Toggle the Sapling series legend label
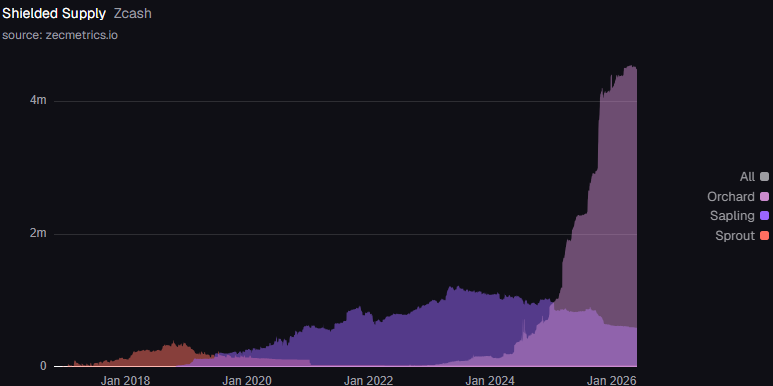This screenshot has height=386, width=773. (x=732, y=215)
